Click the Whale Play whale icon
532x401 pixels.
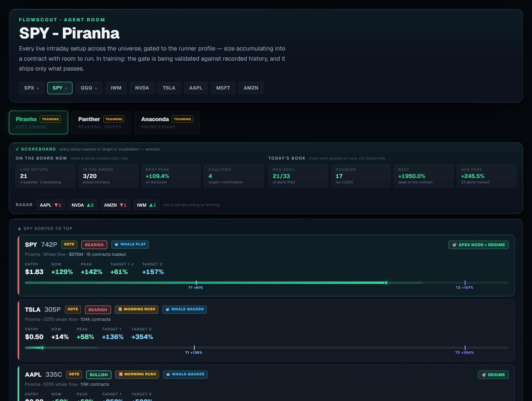point(117,244)
